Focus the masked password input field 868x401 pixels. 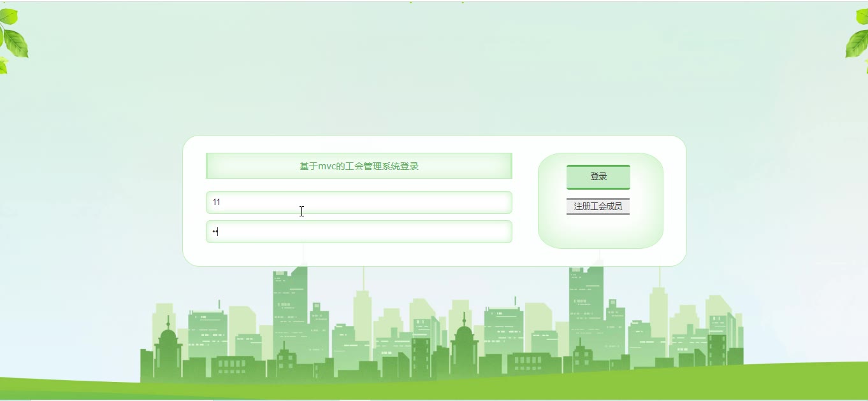[x=359, y=232]
